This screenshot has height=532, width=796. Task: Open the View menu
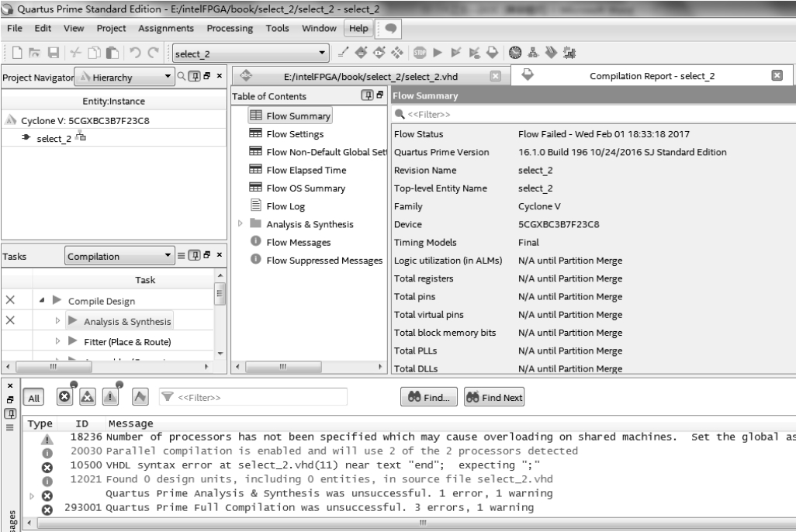74,29
